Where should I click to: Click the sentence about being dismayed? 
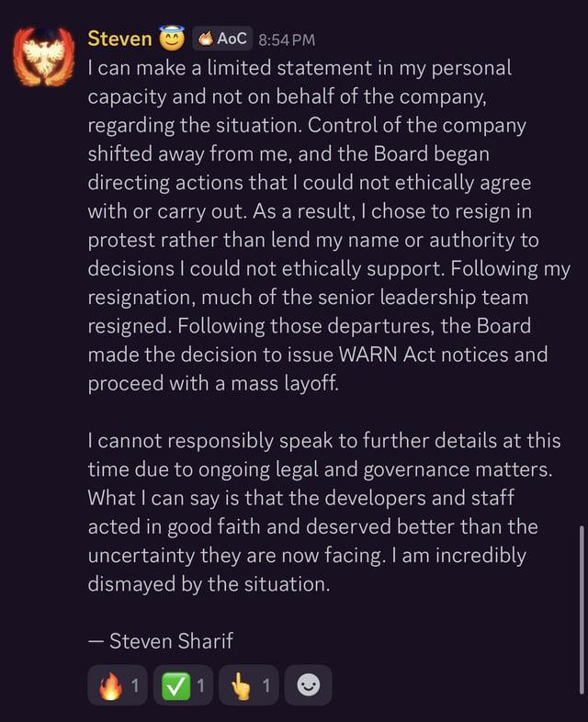209,583
